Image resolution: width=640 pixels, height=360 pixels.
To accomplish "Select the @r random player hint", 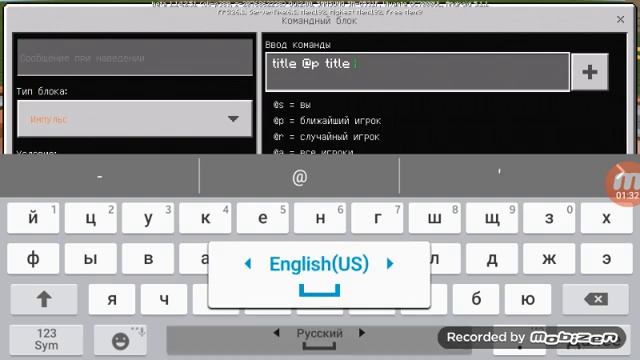I will [x=326, y=137].
